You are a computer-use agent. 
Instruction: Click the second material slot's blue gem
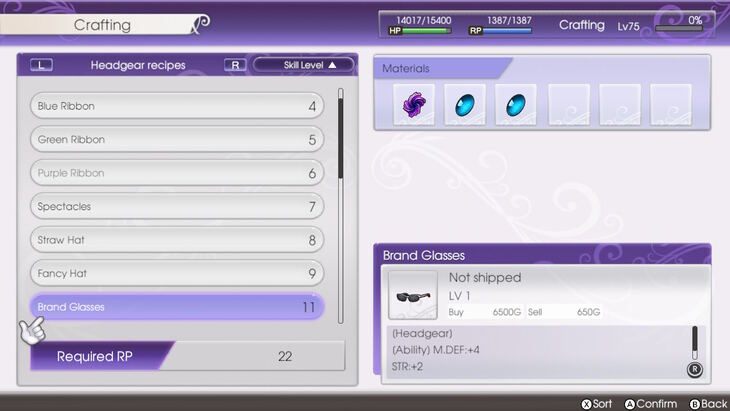(x=465, y=105)
